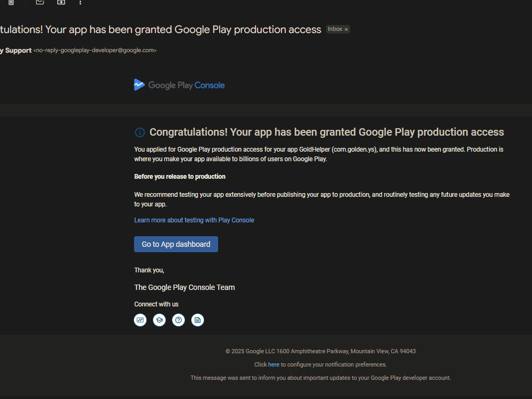Click 'The Google Play Console Team' signature
This screenshot has height=399, width=532.
point(184,287)
